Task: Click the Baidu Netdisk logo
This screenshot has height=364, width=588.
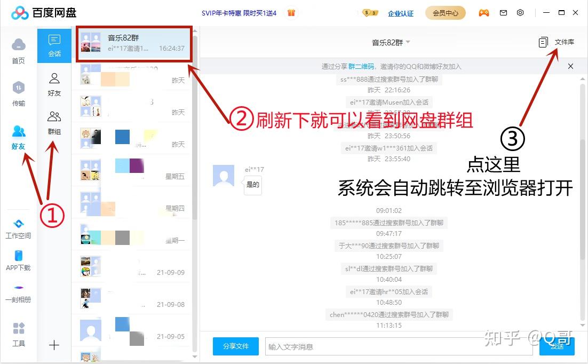Action: click(x=44, y=13)
